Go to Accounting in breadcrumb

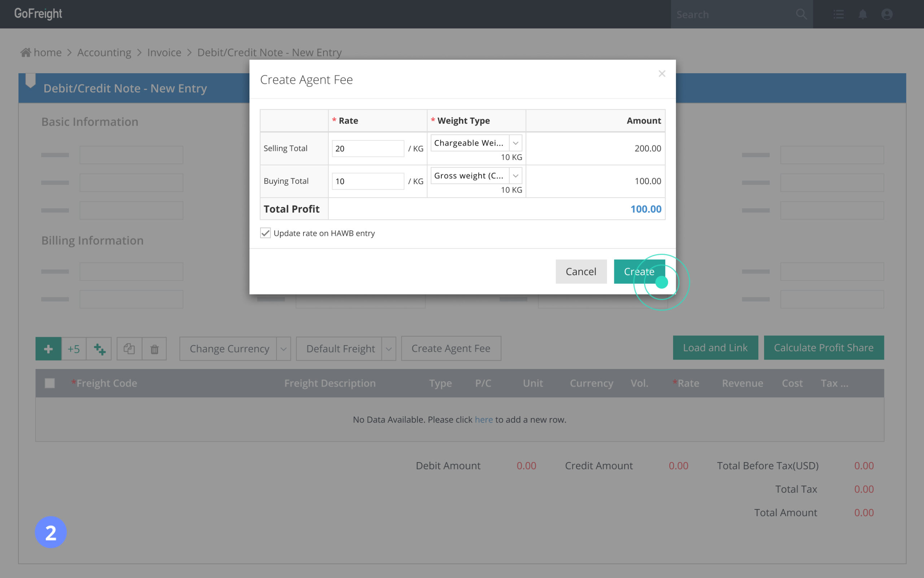pos(104,52)
